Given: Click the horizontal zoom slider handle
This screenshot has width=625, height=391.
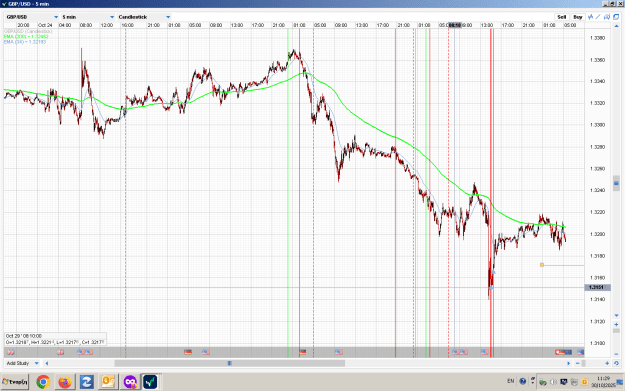Looking at the screenshot, I should [584, 363].
